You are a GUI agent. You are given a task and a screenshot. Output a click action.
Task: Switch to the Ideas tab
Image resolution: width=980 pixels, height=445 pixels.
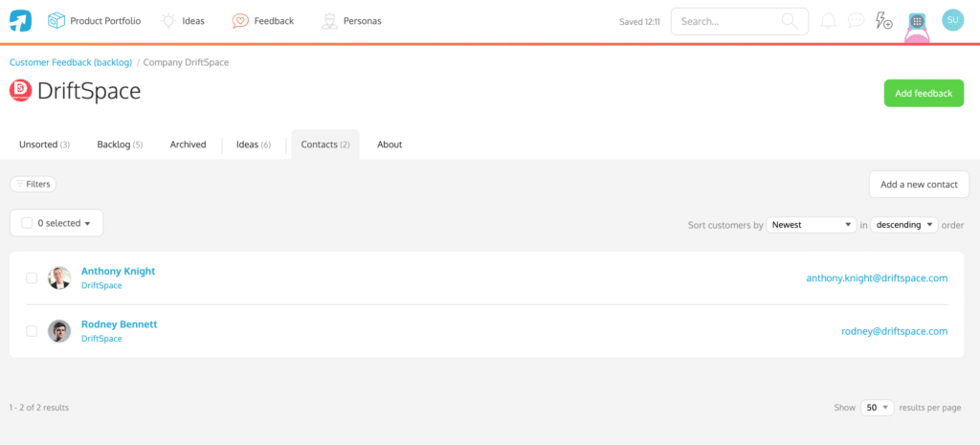click(x=253, y=145)
